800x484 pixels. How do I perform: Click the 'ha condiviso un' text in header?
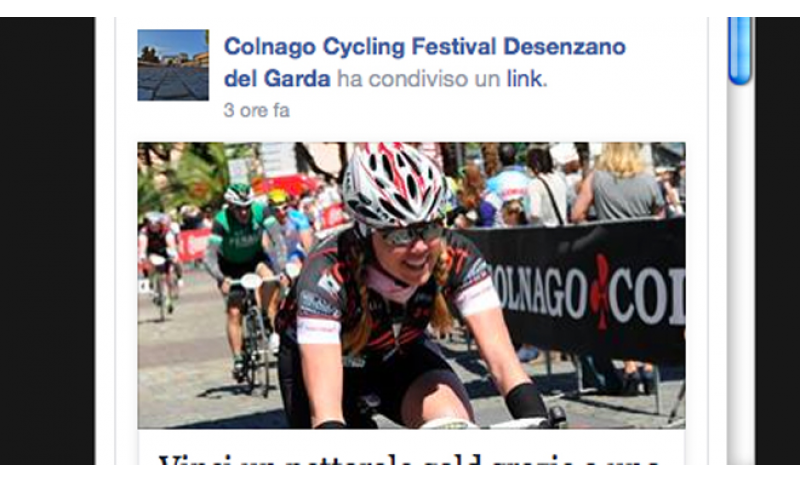[x=418, y=79]
